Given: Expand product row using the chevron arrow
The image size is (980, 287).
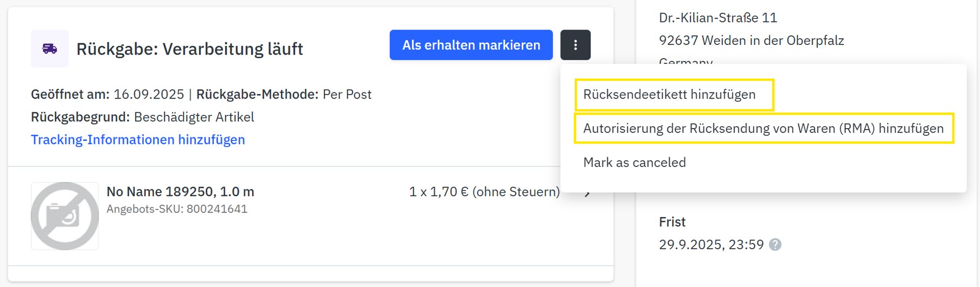Looking at the screenshot, I should [587, 194].
